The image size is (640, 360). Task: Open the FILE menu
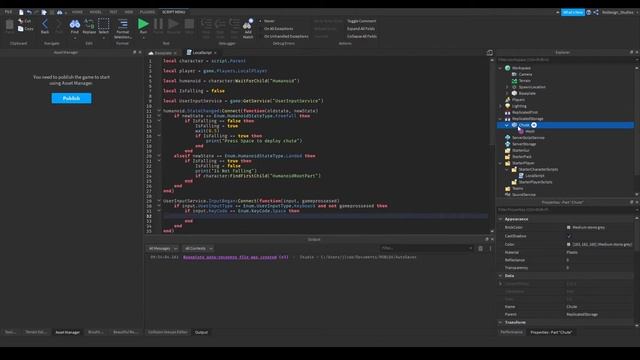pos(8,12)
